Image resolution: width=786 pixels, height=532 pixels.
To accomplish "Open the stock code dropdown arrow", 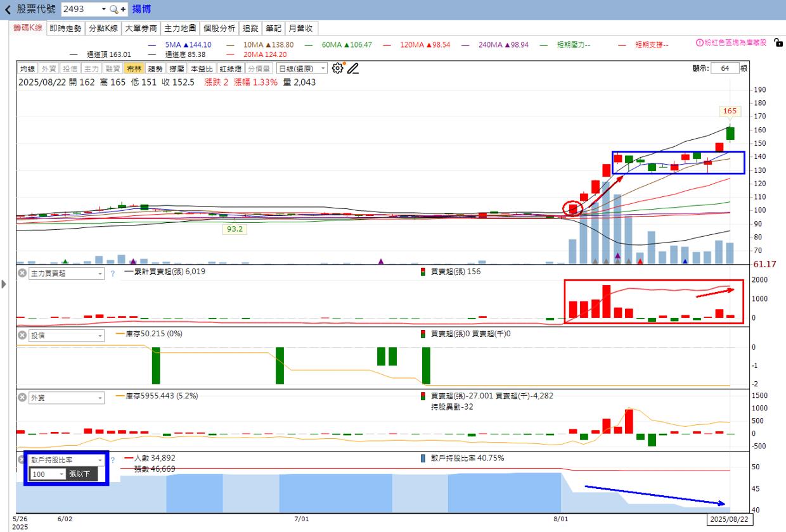I will pyautogui.click(x=104, y=9).
